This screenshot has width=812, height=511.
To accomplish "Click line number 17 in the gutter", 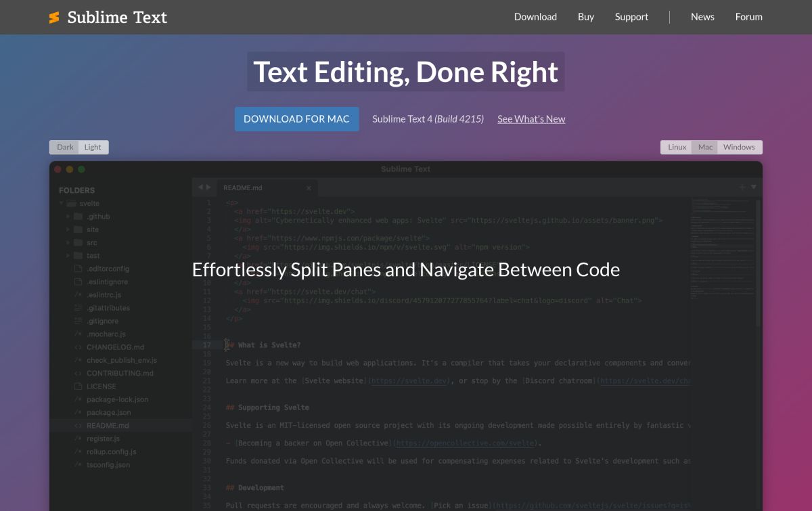I will (206, 345).
